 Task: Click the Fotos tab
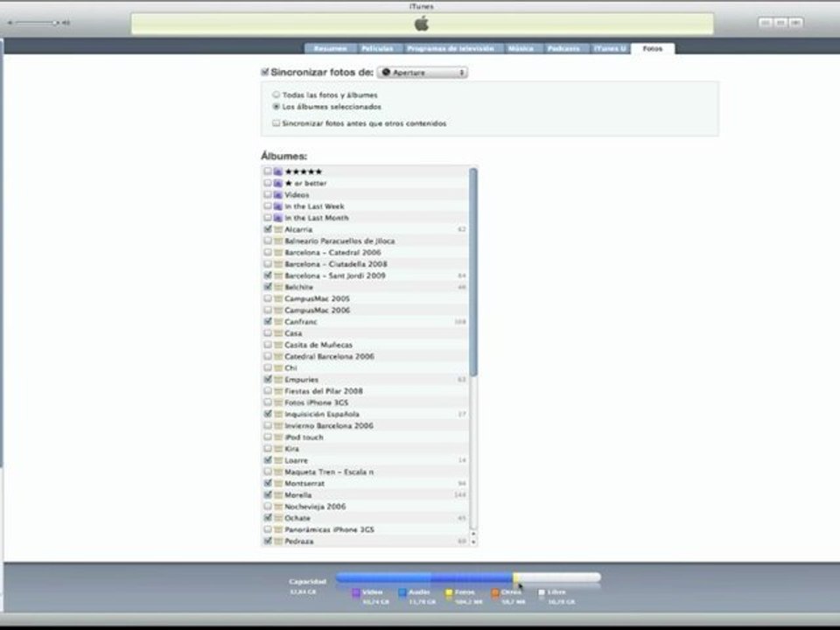point(653,49)
